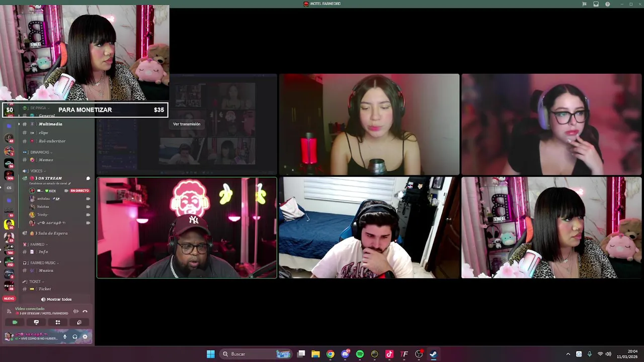644x362 pixels.
Task: Click Mostrar todos button
Action: click(56, 299)
